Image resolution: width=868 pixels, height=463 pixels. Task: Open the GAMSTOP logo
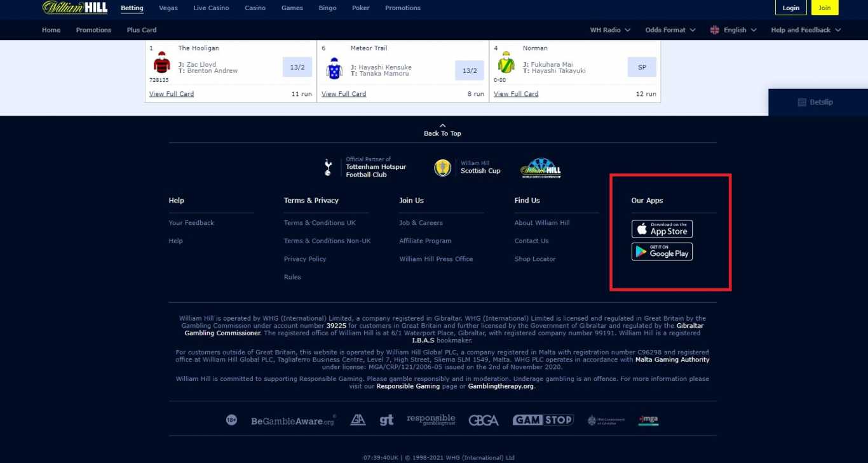(543, 420)
